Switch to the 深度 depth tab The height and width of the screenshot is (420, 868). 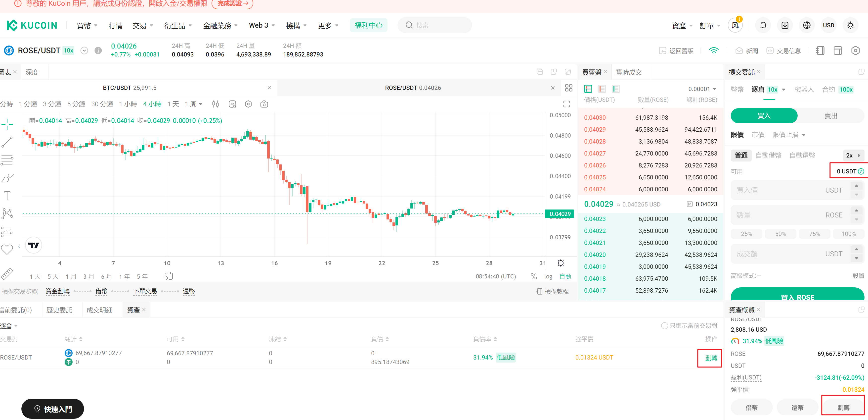32,72
